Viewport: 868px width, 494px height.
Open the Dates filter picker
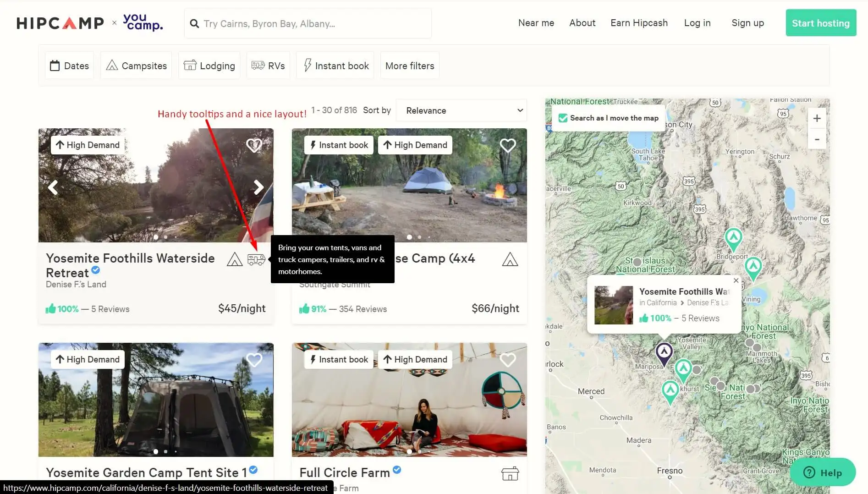tap(69, 66)
